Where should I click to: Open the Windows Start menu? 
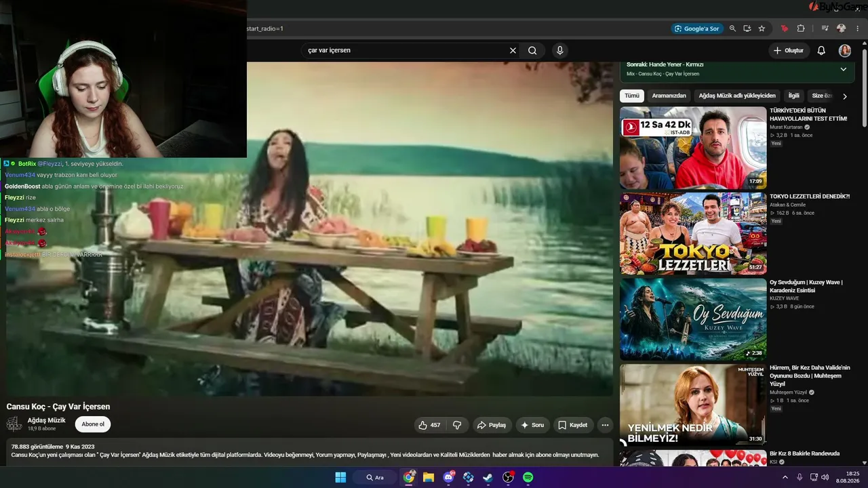340,477
